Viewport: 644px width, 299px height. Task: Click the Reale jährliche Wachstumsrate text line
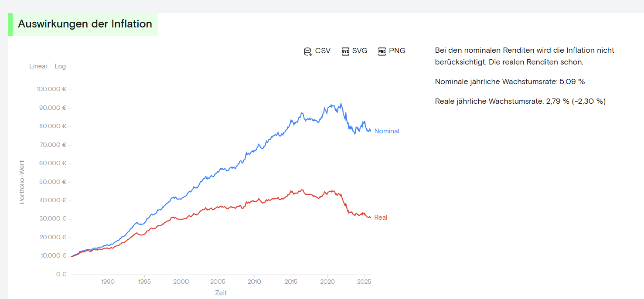click(x=521, y=102)
